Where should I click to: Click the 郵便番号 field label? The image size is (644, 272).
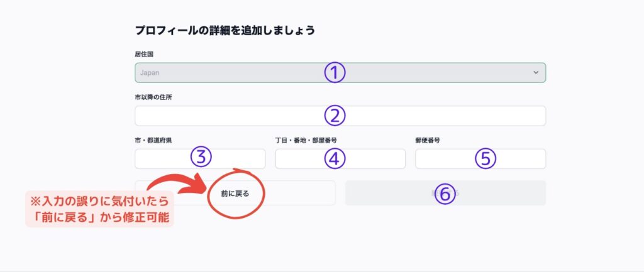coord(428,141)
